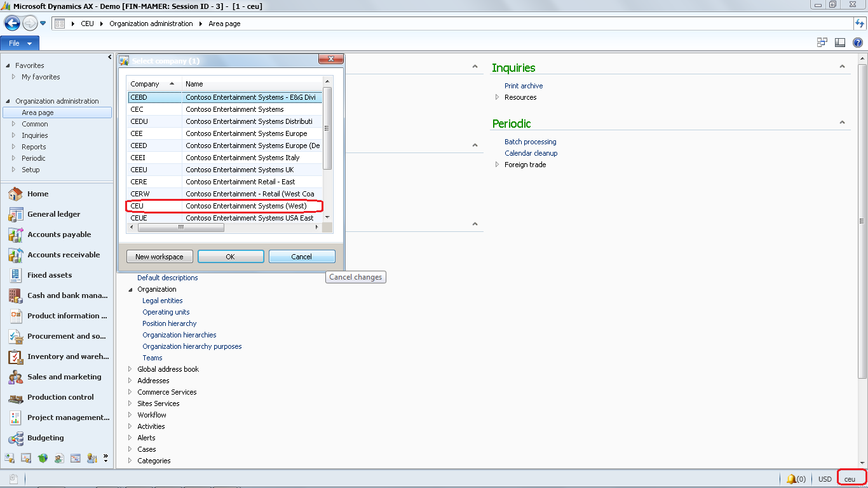
Task: Expand the Reports node in navigation pane
Action: click(13, 147)
